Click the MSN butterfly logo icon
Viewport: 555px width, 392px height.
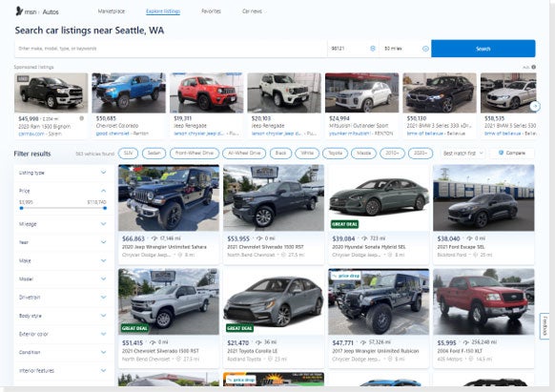[x=19, y=11]
